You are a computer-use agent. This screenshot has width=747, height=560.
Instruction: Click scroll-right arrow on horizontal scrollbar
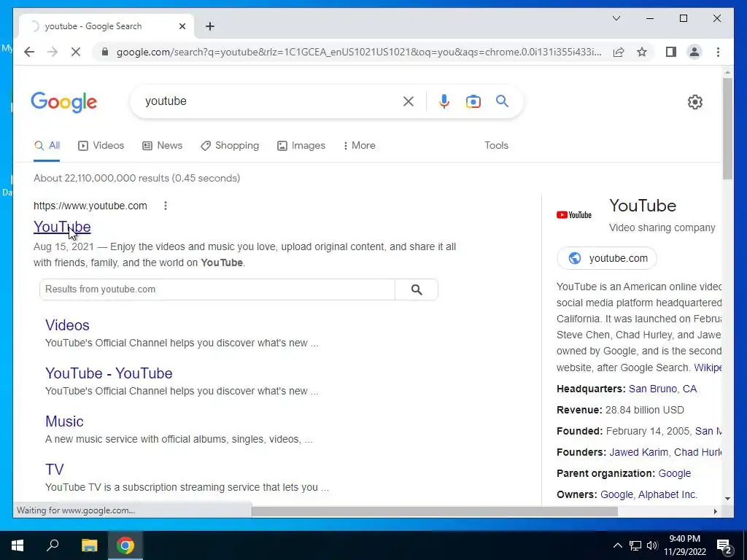coord(715,511)
